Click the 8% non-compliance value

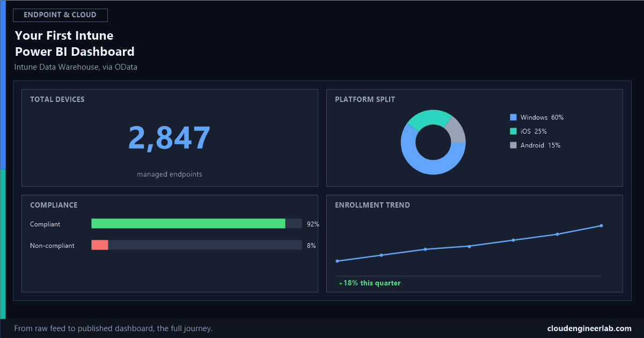(x=311, y=246)
